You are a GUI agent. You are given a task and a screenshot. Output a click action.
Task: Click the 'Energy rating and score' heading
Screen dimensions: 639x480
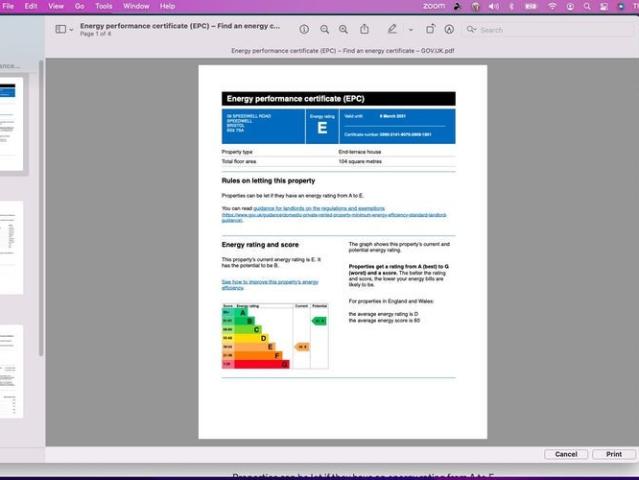(x=260, y=244)
